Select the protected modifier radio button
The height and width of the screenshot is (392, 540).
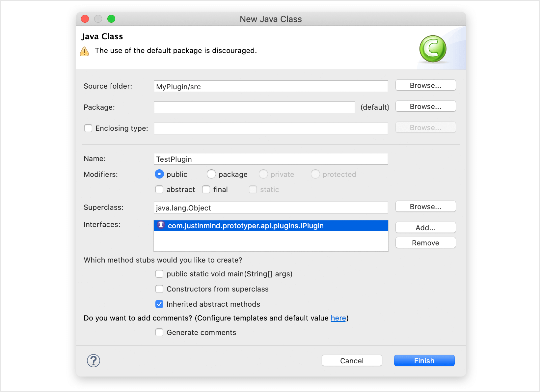click(315, 174)
